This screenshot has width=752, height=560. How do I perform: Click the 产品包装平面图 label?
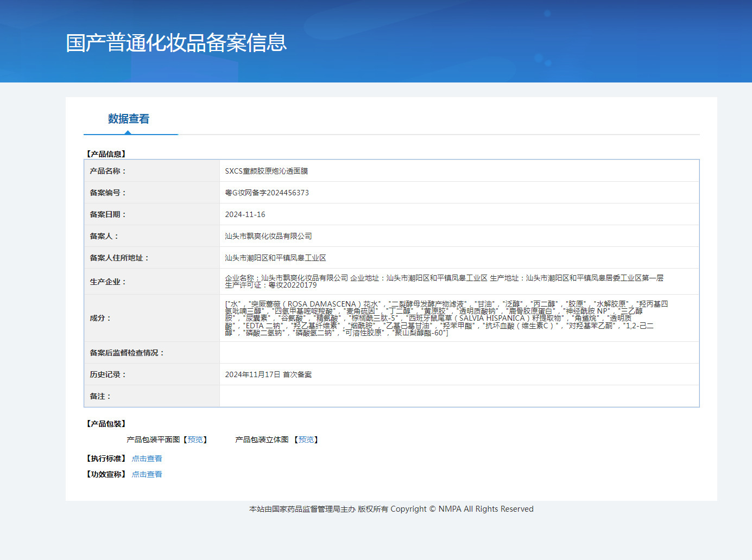pos(153,440)
